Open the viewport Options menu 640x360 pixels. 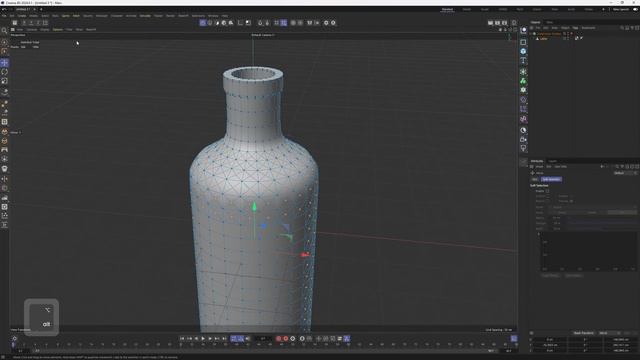[x=58, y=29]
